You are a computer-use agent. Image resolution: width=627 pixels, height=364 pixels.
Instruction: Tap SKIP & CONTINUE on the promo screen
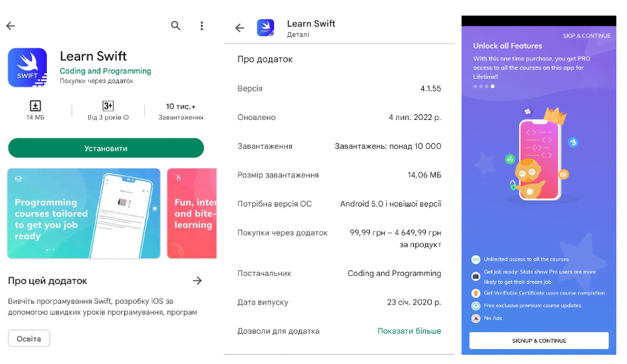pyautogui.click(x=587, y=35)
